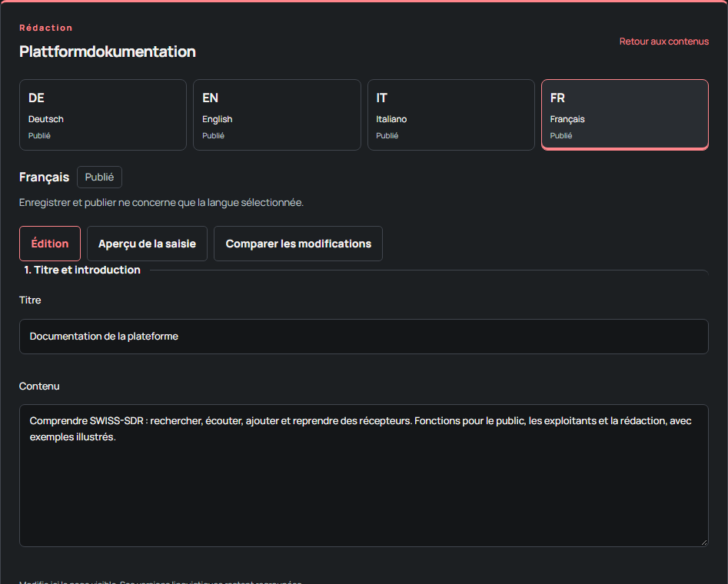Switch to Aperçu de la saisie tab

(147, 244)
